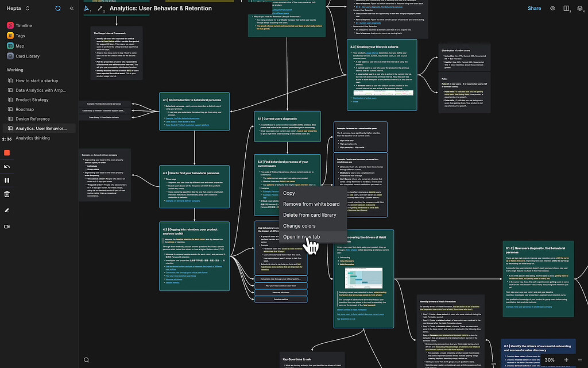The height and width of the screenshot is (368, 588).
Task: Click the search magnifier at bottom left
Action: 86,359
